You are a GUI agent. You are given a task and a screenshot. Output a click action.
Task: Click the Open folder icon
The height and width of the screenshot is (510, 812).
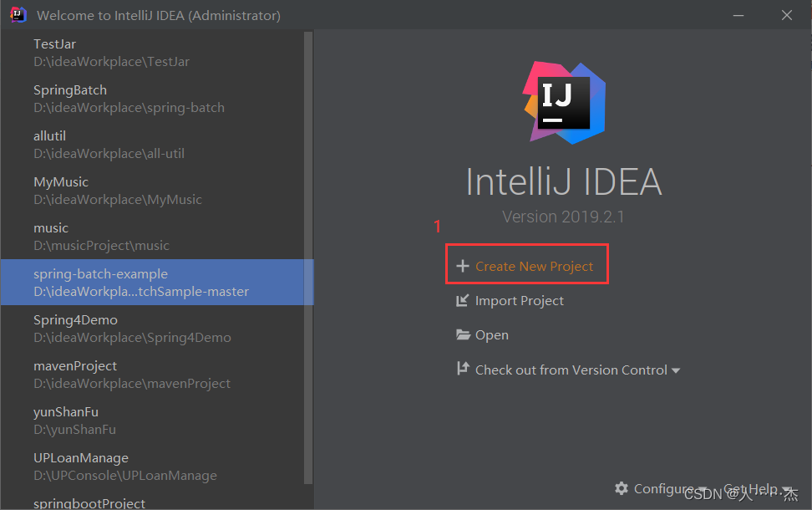coord(463,334)
